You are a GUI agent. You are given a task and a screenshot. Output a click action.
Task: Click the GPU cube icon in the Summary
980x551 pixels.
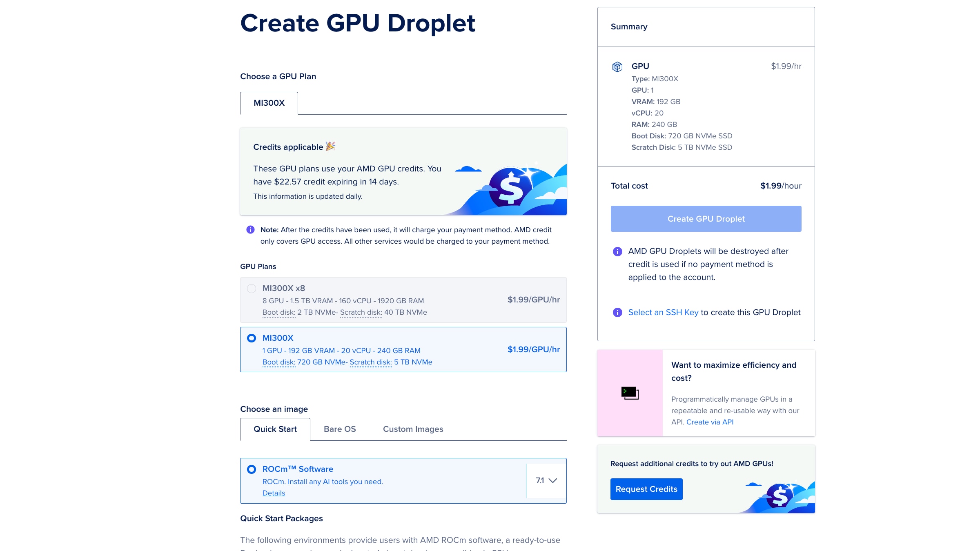click(617, 66)
